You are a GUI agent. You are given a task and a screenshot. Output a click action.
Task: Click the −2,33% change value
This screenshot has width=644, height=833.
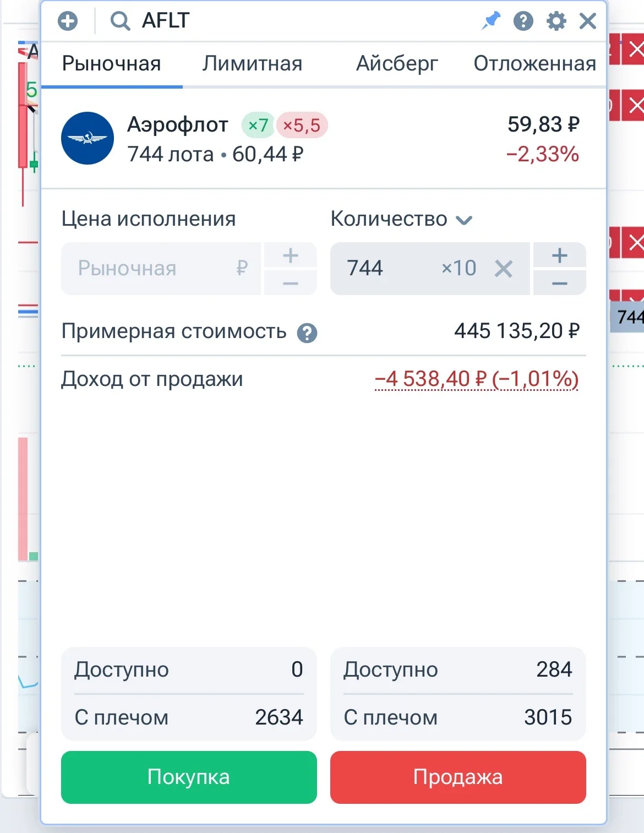[542, 154]
